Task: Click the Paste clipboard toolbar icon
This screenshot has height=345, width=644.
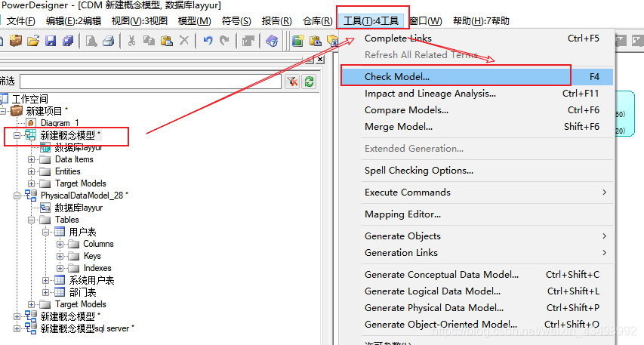Action: tap(166, 41)
